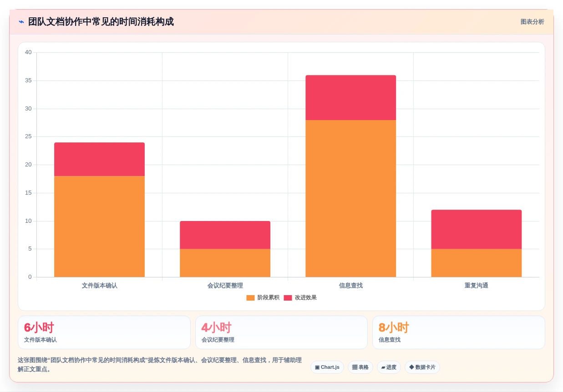Screen dimensions: 563x392
Task: Select the red segment of 文件版本确认 bar
Action: tap(99, 159)
